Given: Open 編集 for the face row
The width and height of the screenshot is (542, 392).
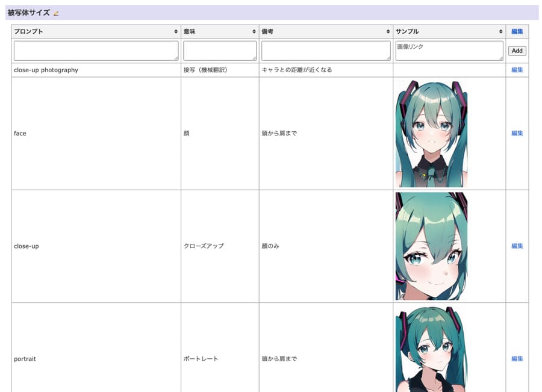Looking at the screenshot, I should point(517,133).
